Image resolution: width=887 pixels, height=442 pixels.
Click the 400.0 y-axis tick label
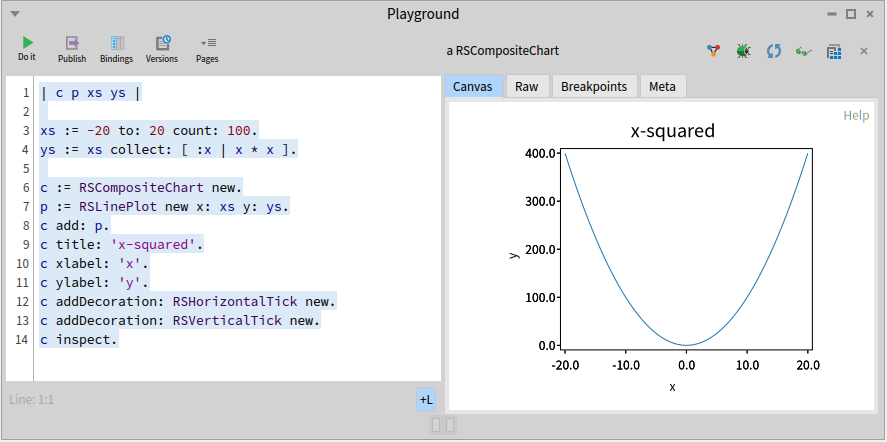coord(540,153)
